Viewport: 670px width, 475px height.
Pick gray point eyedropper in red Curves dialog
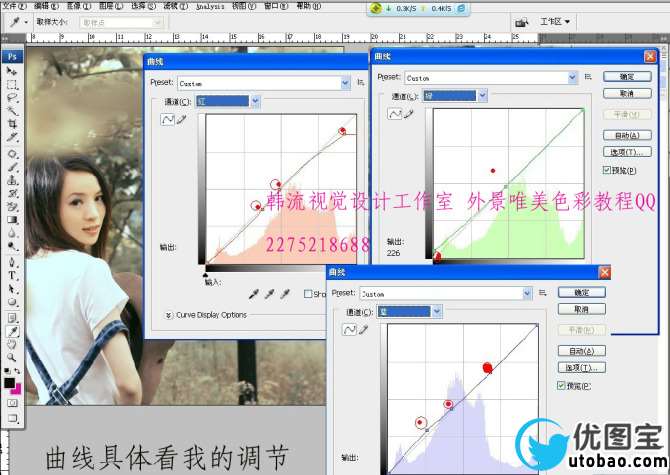[x=270, y=294]
